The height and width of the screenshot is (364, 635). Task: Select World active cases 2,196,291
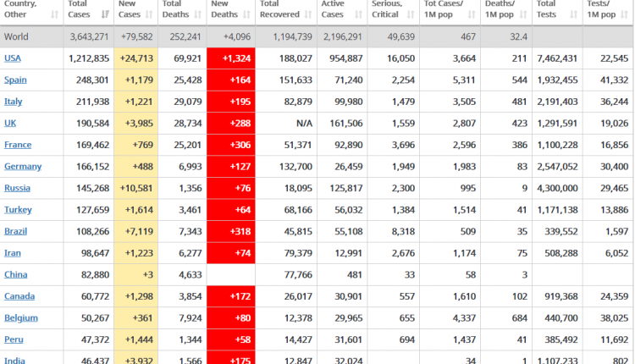(343, 37)
